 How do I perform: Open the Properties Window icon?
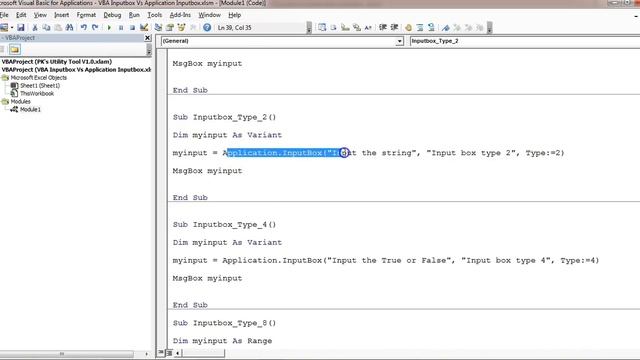[x=170, y=28]
